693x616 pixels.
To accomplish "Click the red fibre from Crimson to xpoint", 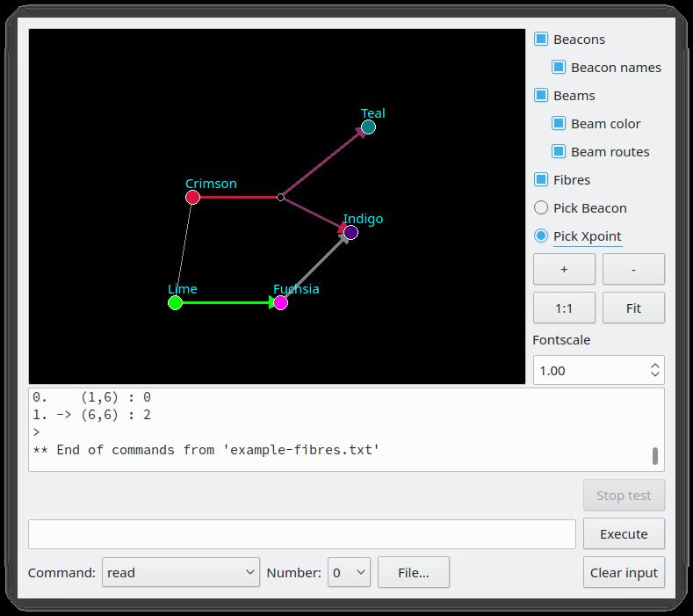I will point(239,197).
